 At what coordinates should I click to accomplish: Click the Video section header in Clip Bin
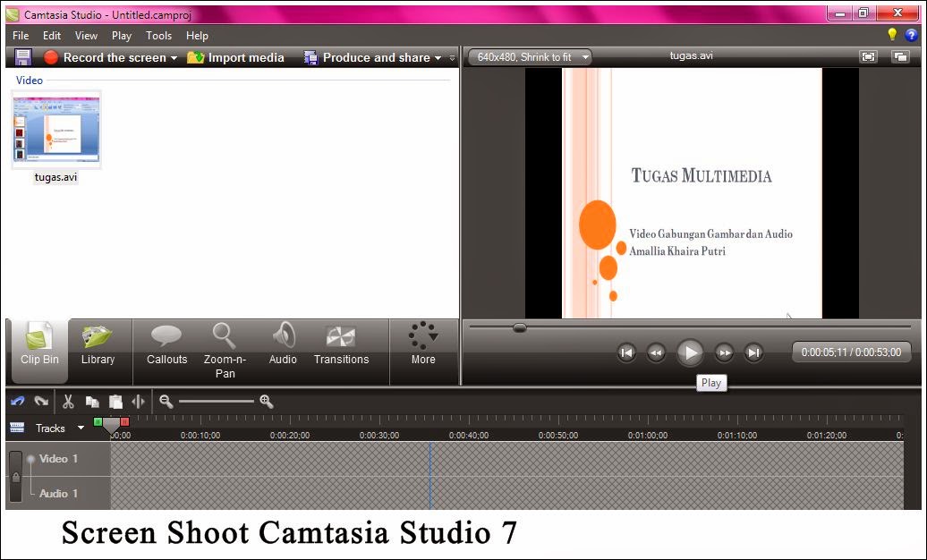[x=29, y=81]
